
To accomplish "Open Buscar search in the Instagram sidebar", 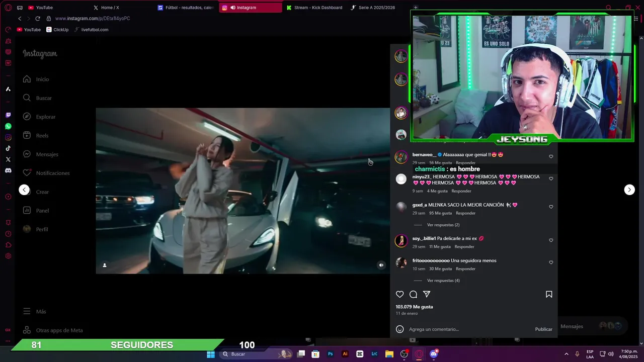I will point(37,98).
